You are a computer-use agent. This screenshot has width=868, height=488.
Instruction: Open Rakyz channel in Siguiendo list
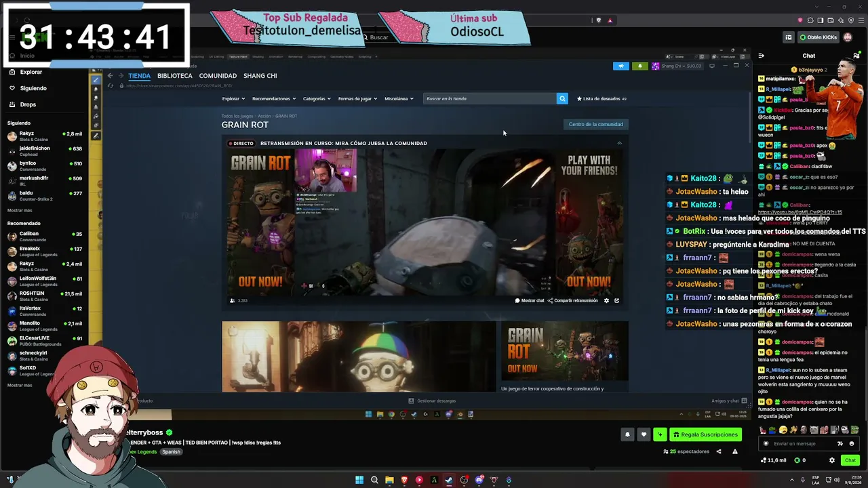click(45, 136)
